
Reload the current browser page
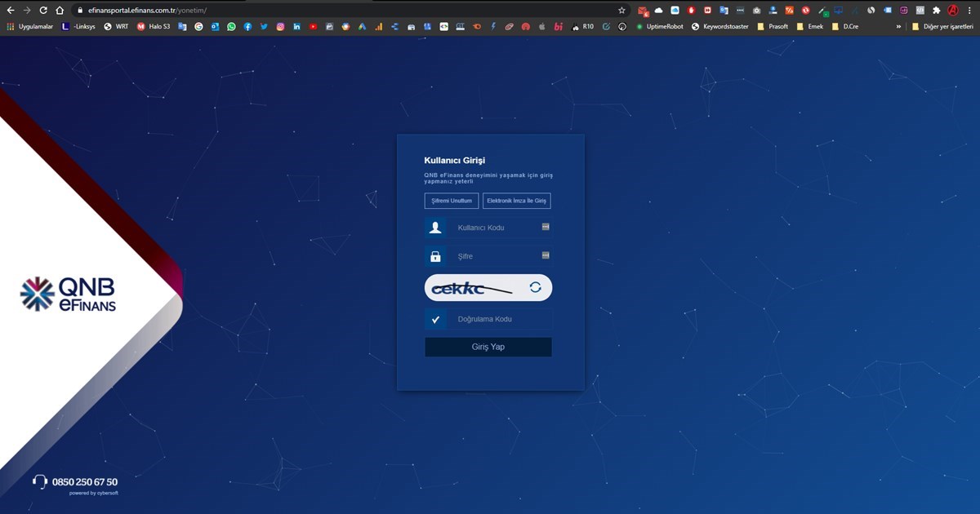pyautogui.click(x=43, y=11)
